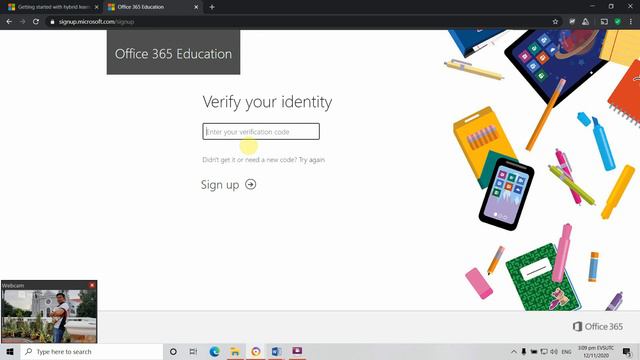This screenshot has width=640, height=360.
Task: Bookmark this page with the star icon
Action: coord(555,22)
